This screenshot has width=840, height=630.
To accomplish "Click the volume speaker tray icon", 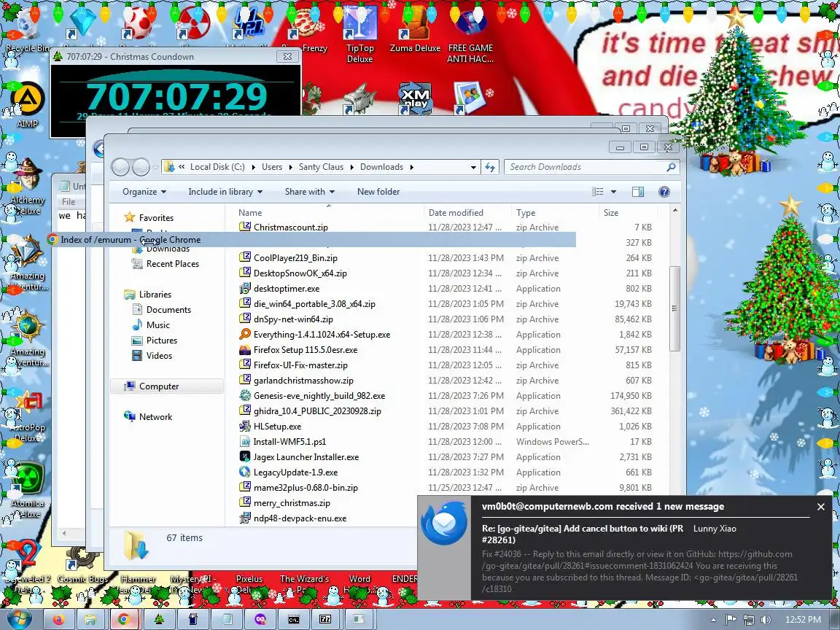I will 766,620.
